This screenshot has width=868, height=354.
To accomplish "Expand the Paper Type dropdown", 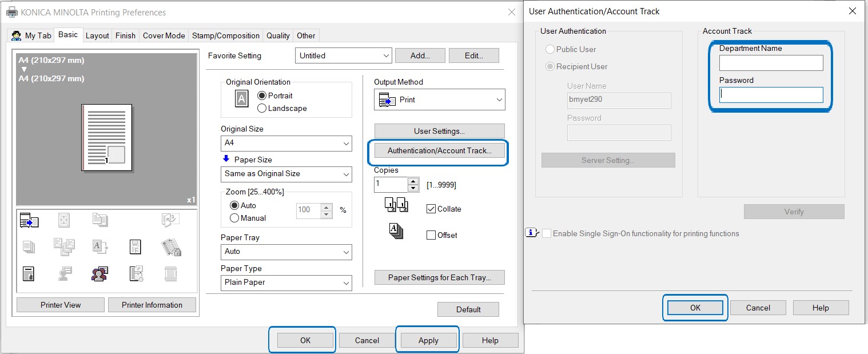I will pyautogui.click(x=286, y=283).
